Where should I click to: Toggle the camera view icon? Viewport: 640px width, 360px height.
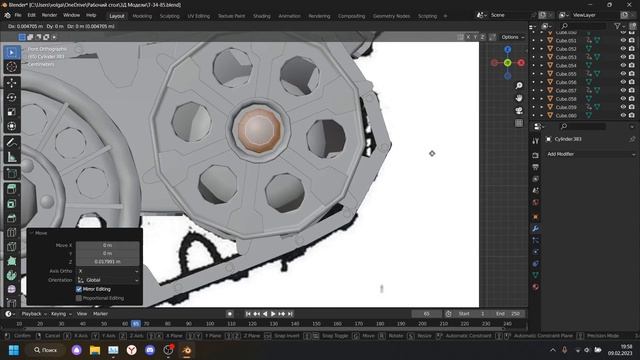click(519, 111)
